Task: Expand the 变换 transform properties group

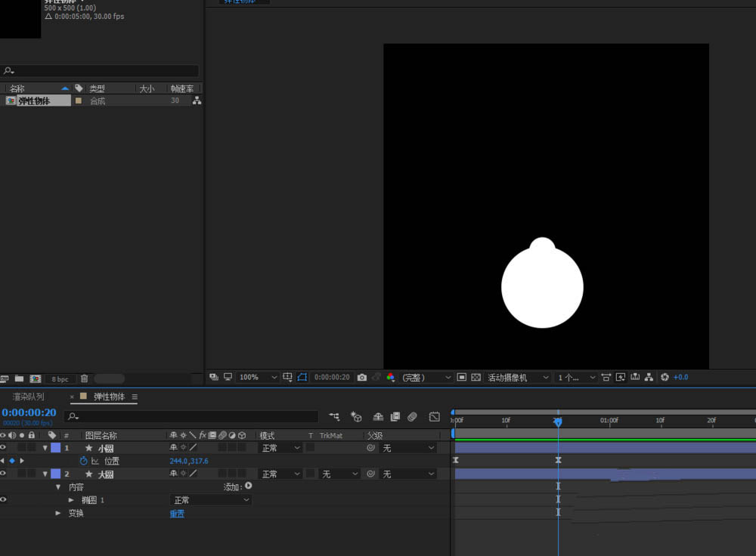Action: point(59,514)
